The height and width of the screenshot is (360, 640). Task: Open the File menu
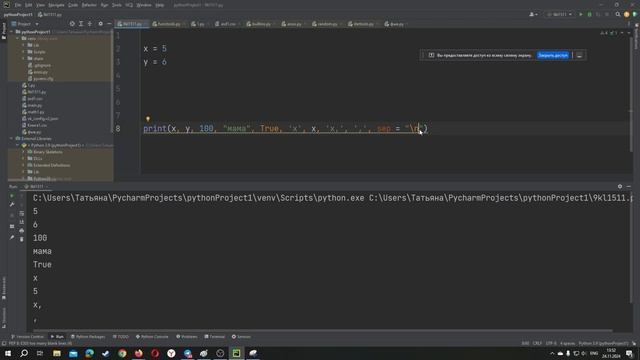[x=18, y=5]
